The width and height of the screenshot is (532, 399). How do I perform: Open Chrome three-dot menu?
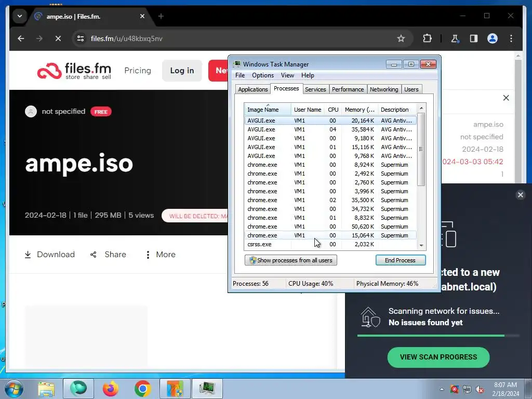tap(511, 38)
